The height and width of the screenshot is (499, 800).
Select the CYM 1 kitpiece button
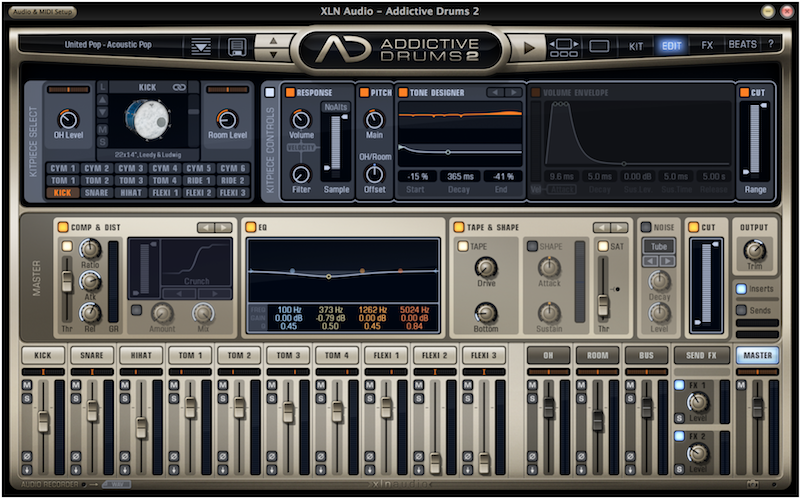(x=62, y=168)
